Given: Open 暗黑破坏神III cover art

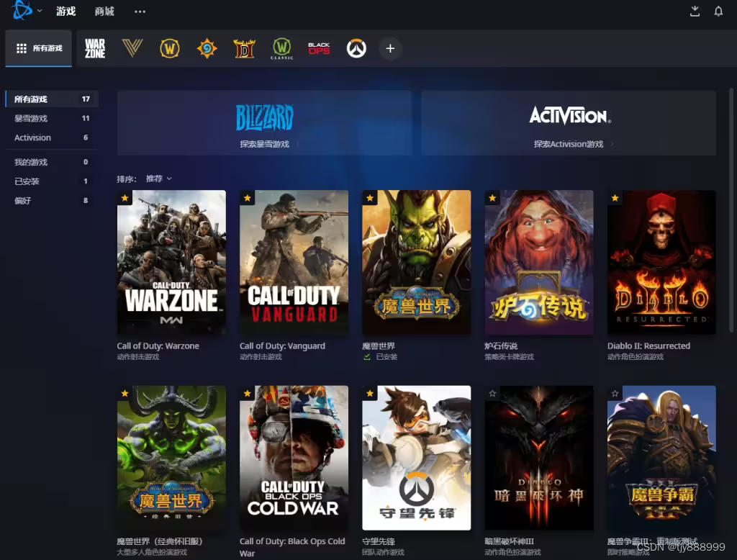Looking at the screenshot, I should pos(539,458).
